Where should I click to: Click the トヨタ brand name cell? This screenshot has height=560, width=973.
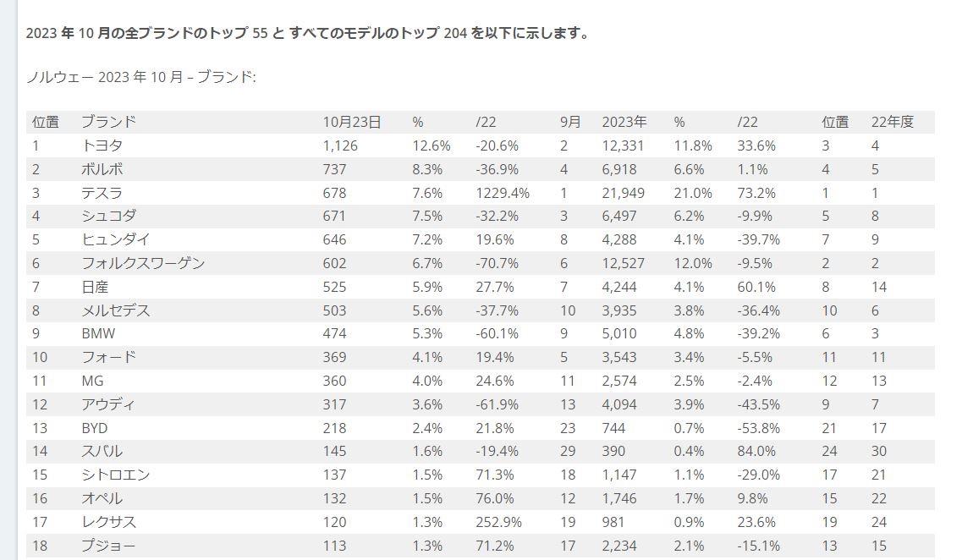[102, 145]
